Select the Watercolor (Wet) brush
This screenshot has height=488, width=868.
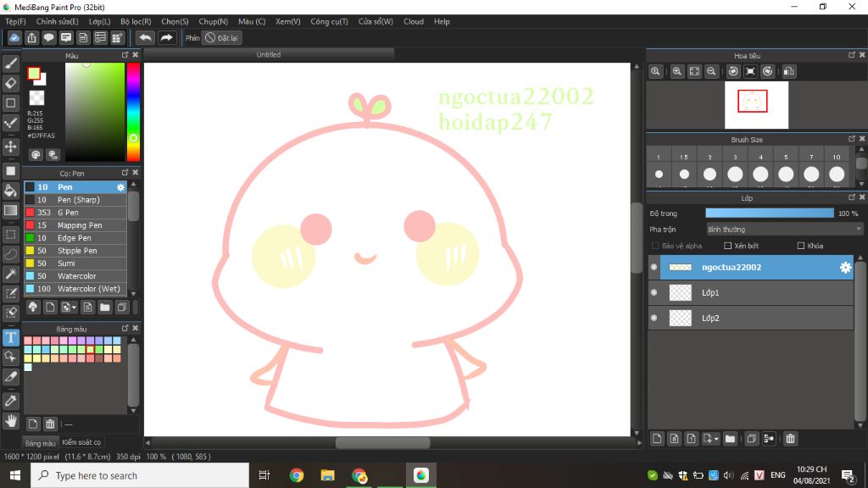coord(75,289)
